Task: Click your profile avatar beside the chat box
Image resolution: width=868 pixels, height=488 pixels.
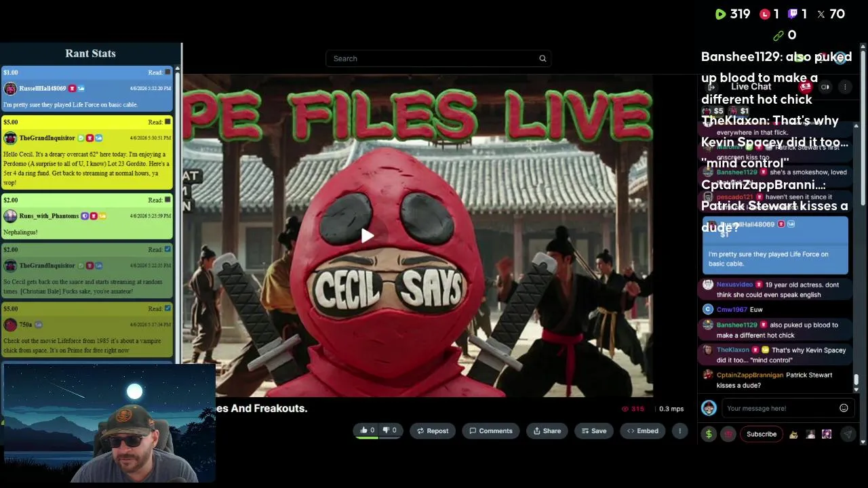Action: (x=709, y=408)
